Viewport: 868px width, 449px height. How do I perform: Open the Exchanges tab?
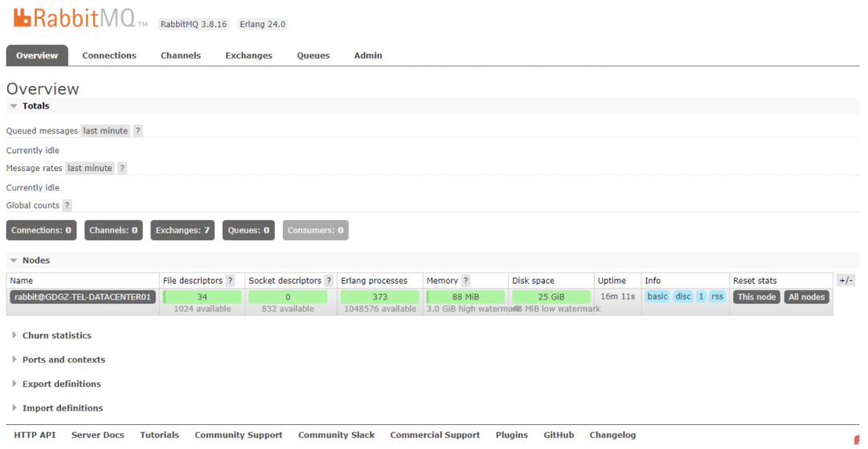[x=248, y=55]
